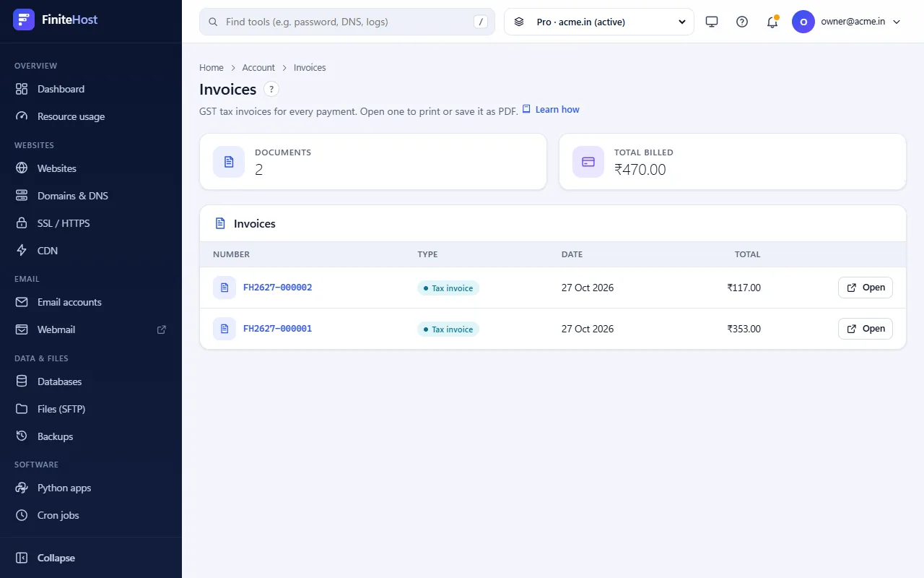Image resolution: width=924 pixels, height=578 pixels.
Task: Open Files (SFTP)
Action: pyautogui.click(x=91, y=409)
